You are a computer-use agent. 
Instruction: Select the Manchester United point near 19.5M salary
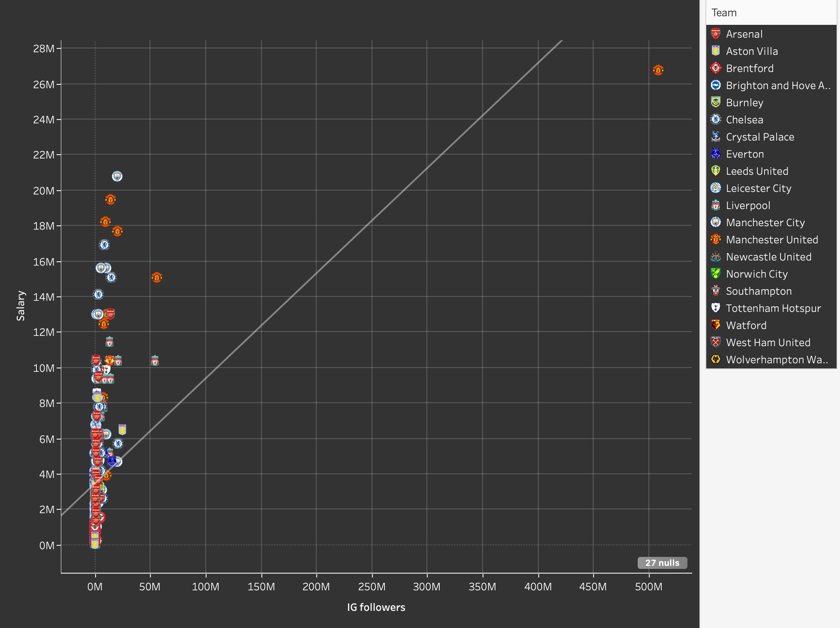click(111, 200)
